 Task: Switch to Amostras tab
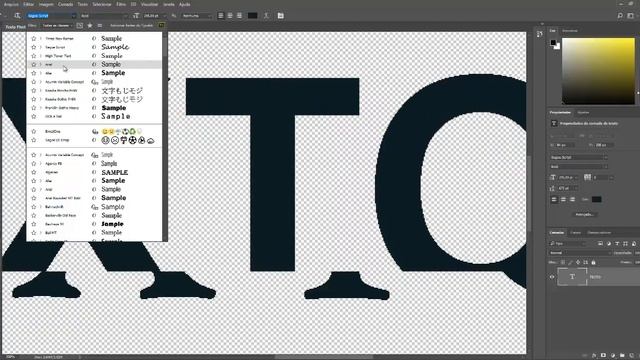(570, 31)
